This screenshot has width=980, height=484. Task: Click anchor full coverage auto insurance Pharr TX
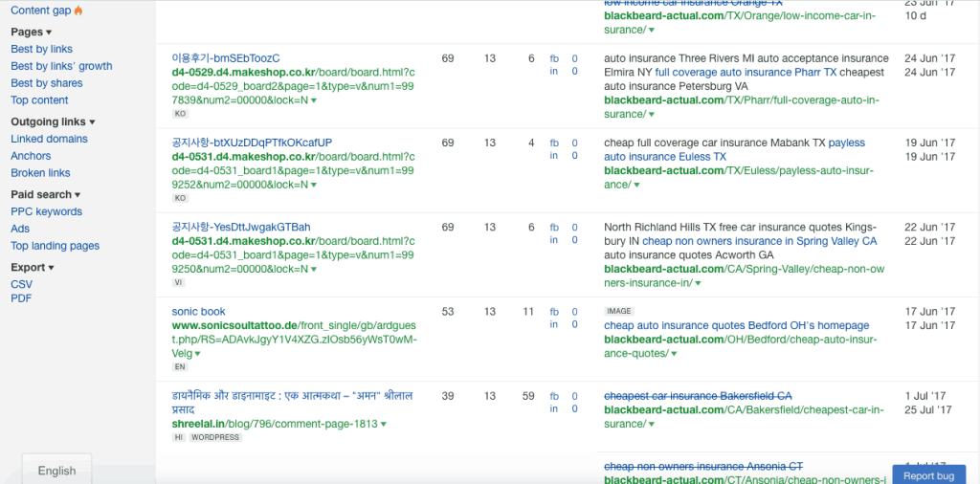746,72
